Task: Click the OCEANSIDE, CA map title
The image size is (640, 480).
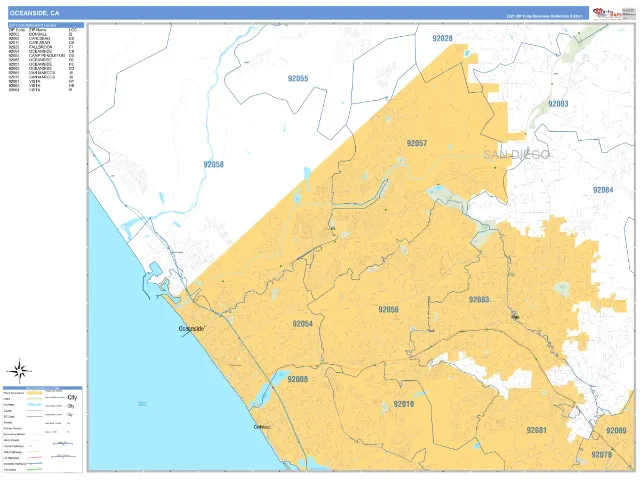Action: click(x=34, y=13)
